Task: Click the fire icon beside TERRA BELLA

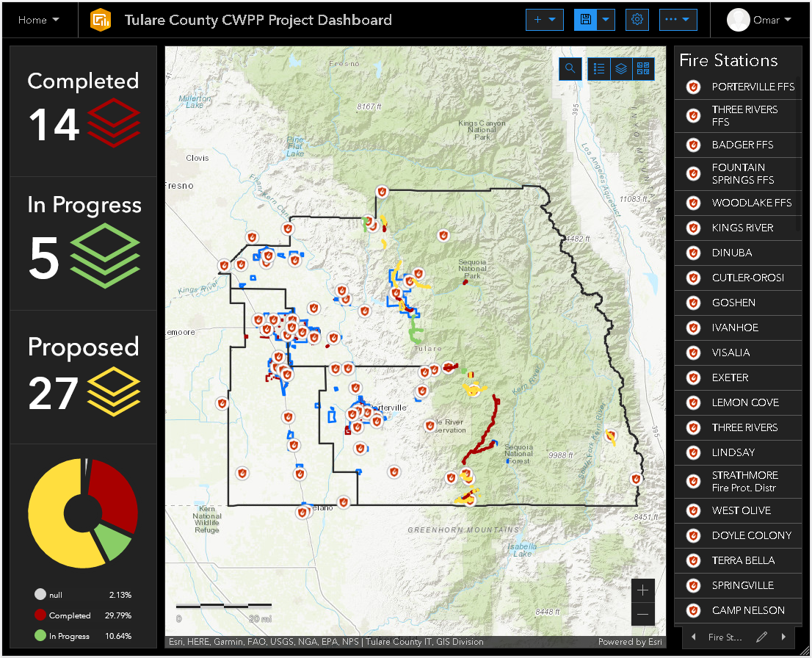Action: [693, 560]
